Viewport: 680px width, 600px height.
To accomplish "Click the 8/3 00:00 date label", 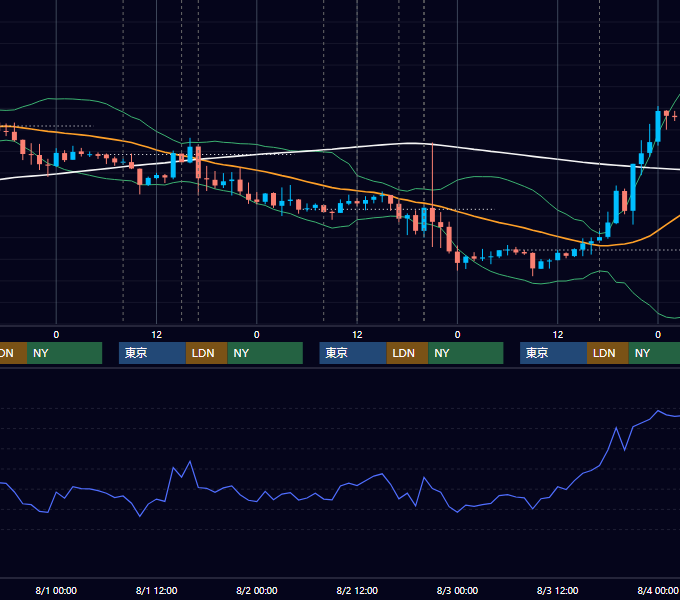I will pos(457,590).
